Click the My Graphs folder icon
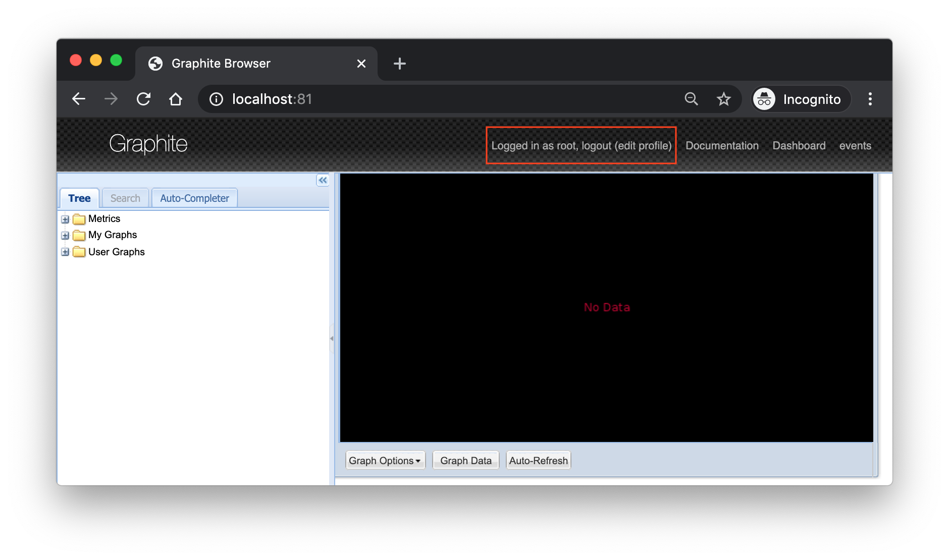The image size is (949, 560). point(79,235)
